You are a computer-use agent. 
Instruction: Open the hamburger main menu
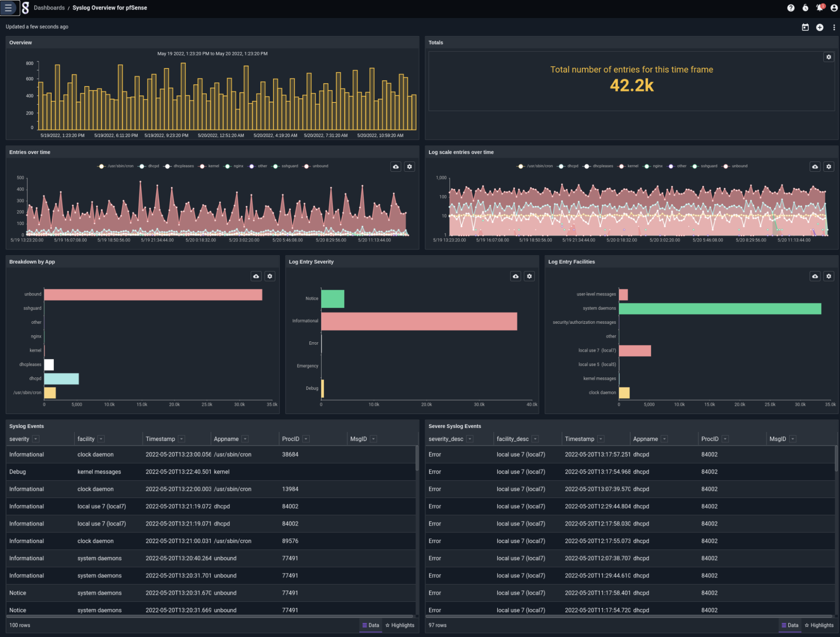8,8
